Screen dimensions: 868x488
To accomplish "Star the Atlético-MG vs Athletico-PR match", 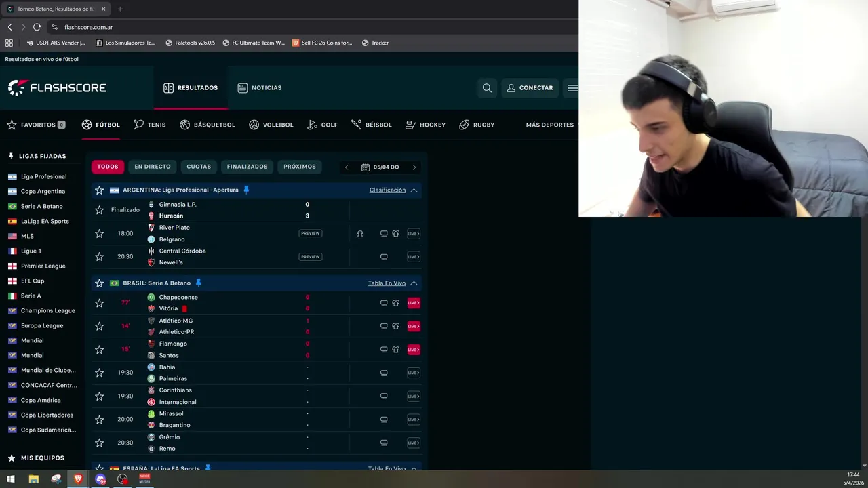I will pyautogui.click(x=100, y=326).
